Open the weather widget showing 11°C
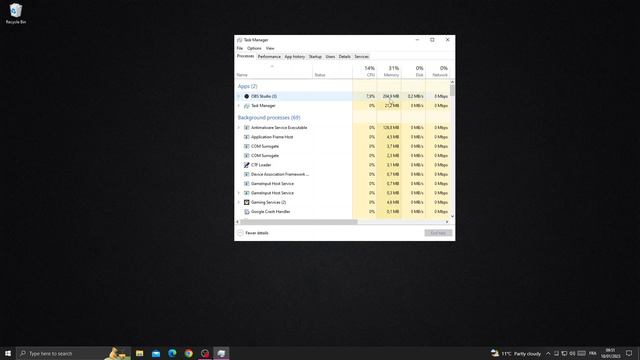This screenshot has height=360, width=640. pos(516,353)
